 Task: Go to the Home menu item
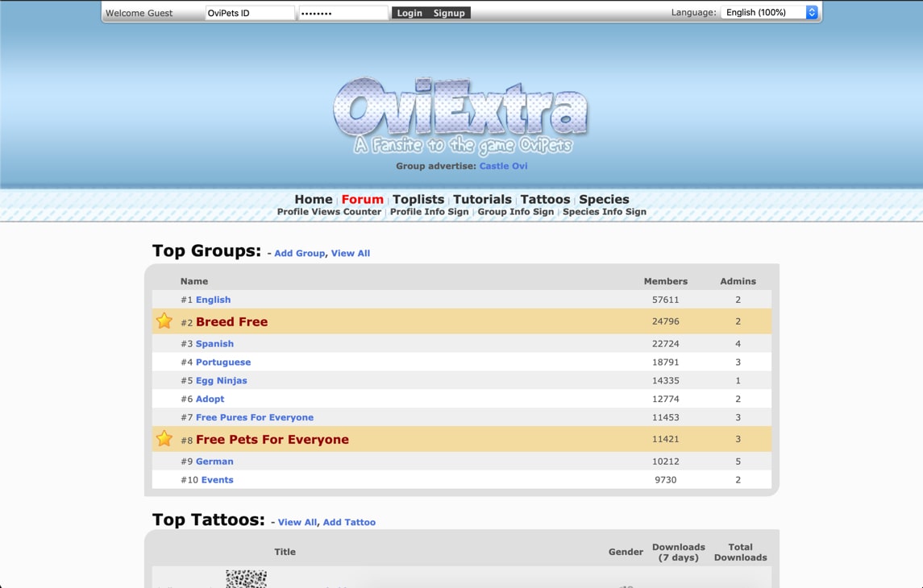[313, 199]
